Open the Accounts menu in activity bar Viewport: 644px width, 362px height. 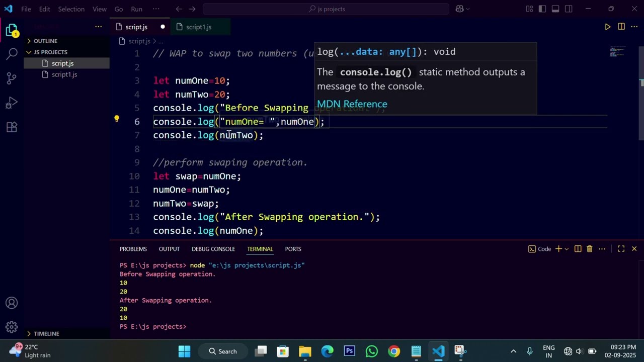(x=12, y=303)
